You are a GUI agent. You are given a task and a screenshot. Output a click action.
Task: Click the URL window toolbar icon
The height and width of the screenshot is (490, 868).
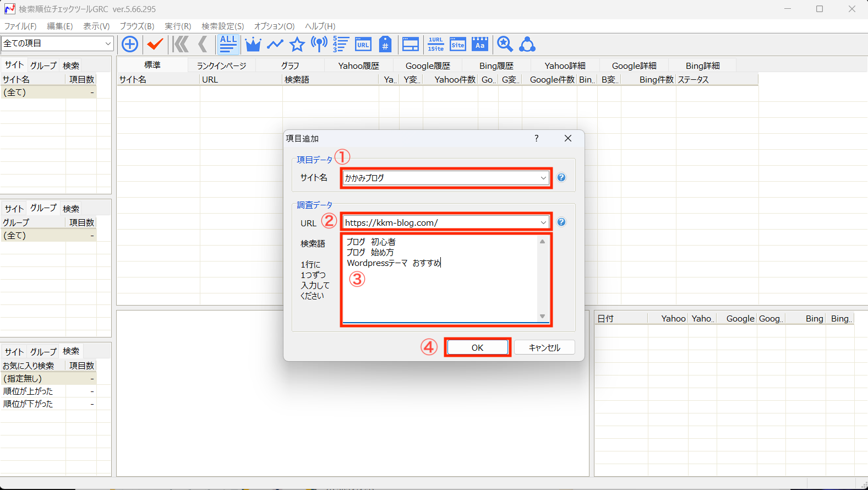[363, 44]
